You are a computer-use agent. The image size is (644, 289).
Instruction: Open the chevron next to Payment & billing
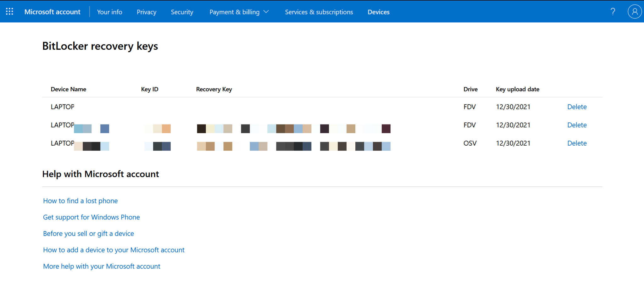pos(266,12)
